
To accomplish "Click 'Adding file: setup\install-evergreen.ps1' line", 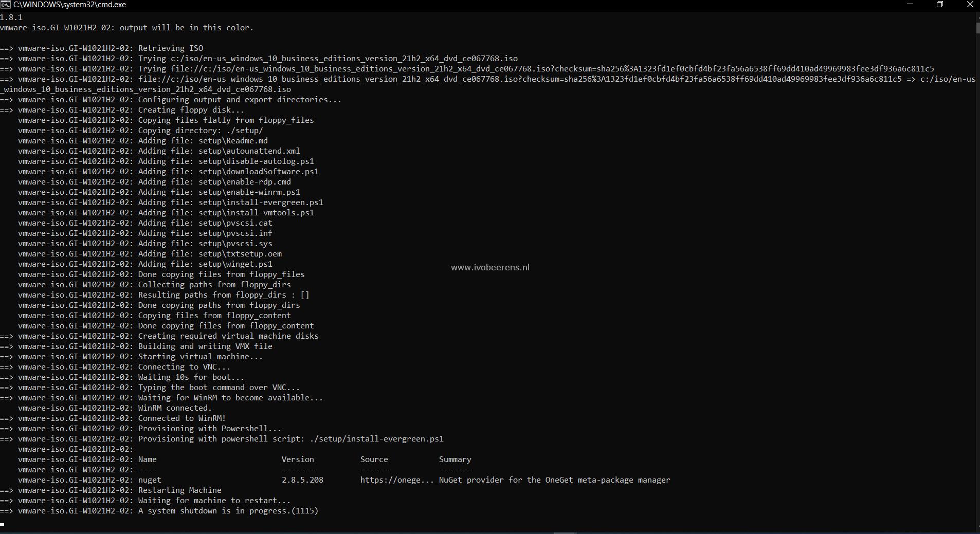I will pos(230,202).
